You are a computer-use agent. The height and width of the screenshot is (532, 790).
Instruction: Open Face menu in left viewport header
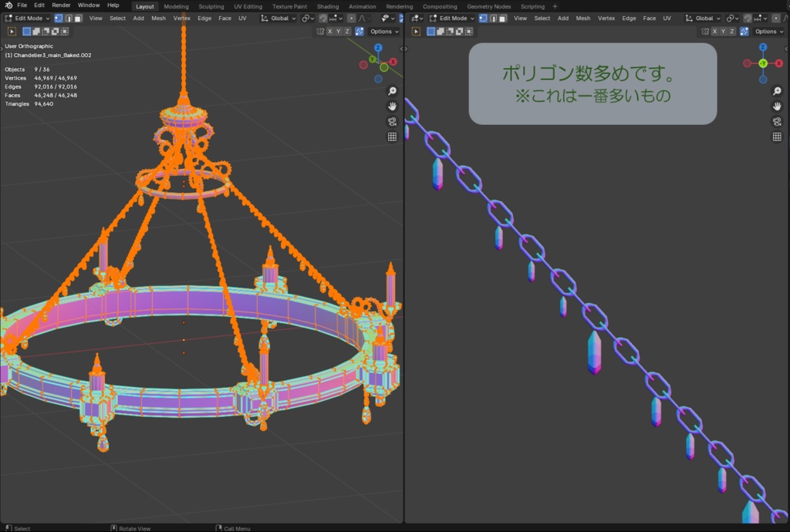click(225, 19)
